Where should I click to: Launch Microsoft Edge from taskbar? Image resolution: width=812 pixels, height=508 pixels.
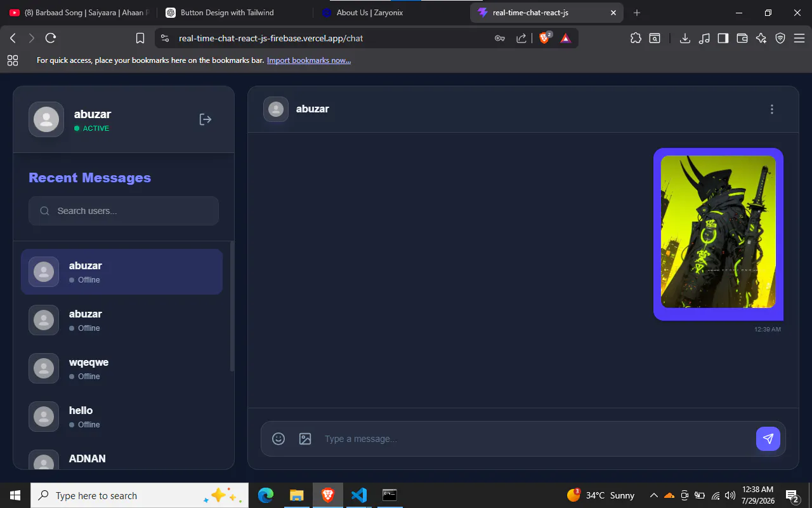click(266, 495)
